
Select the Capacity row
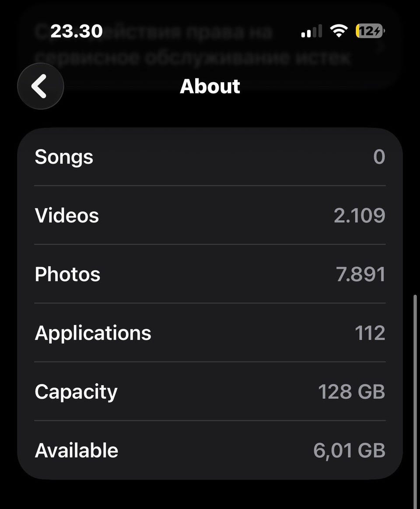click(x=210, y=391)
